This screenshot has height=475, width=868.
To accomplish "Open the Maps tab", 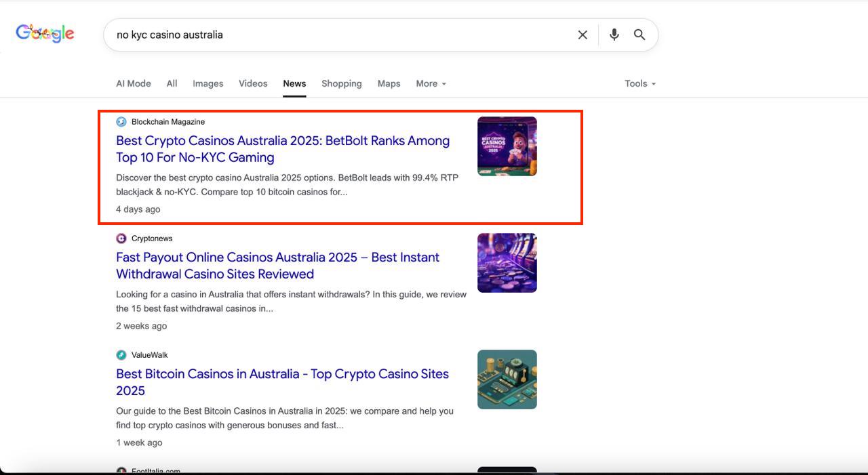I will click(x=389, y=83).
